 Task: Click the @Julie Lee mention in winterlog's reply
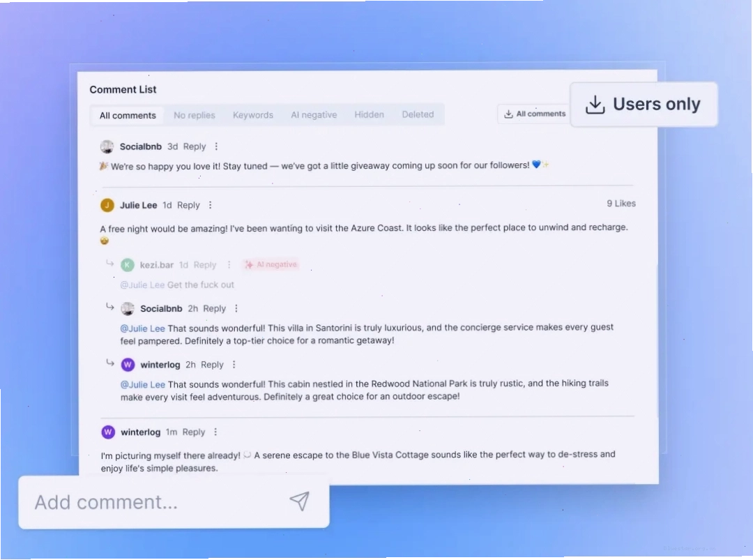point(143,385)
